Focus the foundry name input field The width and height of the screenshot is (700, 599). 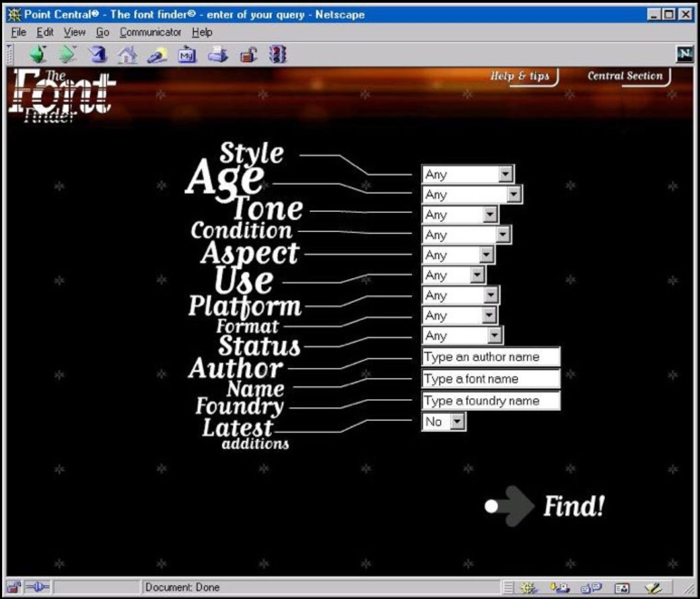tap(491, 401)
